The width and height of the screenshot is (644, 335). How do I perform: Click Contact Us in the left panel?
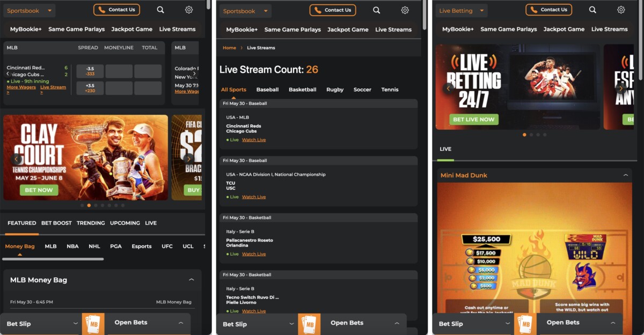[116, 10]
